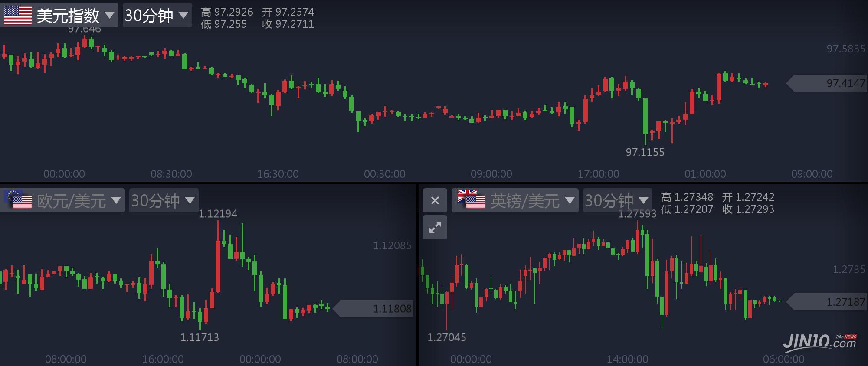
Task: Click the 14:00:00 mark on the 英镑/美元 axis
Action: pyautogui.click(x=627, y=359)
